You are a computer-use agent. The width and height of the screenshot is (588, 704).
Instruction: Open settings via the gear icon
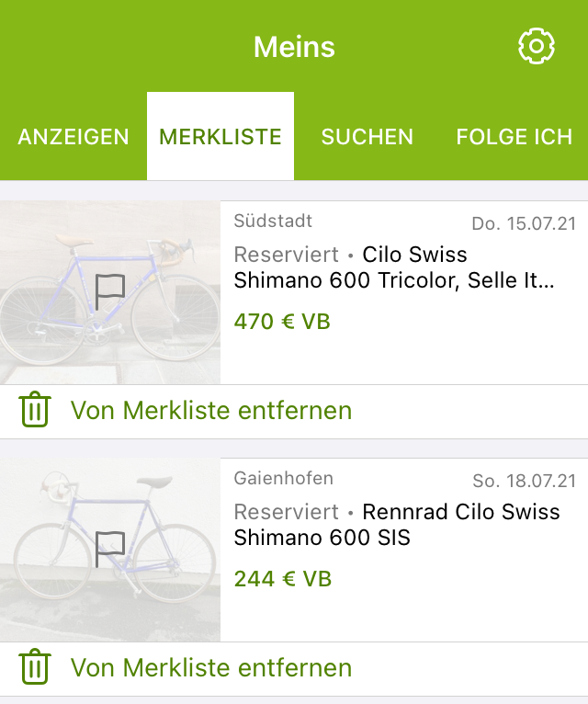coord(537,46)
